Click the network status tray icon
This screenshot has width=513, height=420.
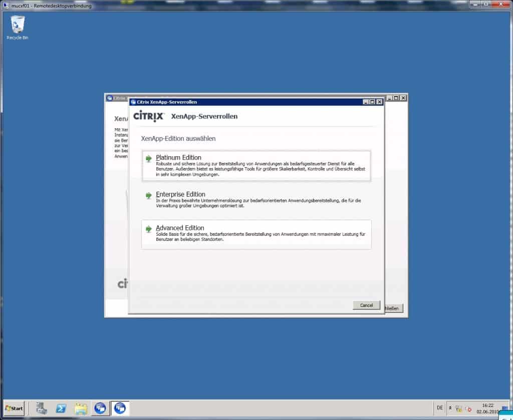(459, 408)
